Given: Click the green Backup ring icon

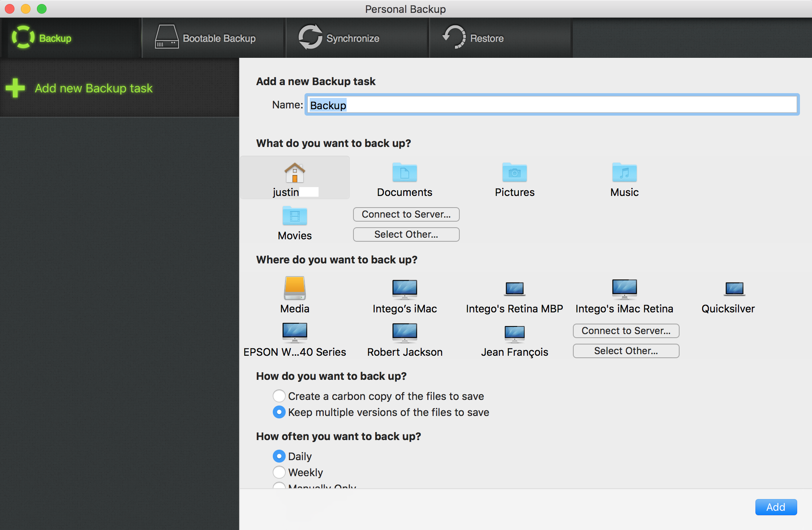Looking at the screenshot, I should coord(23,37).
